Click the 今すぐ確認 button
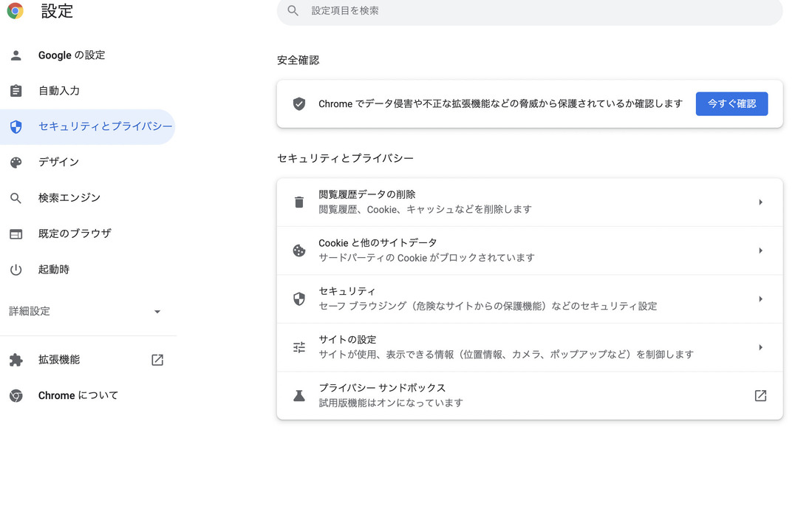This screenshot has width=812, height=532. [731, 103]
